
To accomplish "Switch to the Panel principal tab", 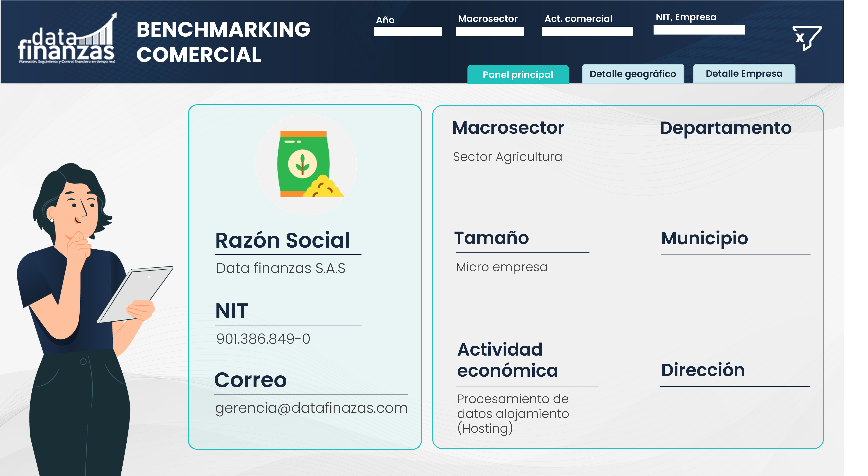I will (x=518, y=74).
